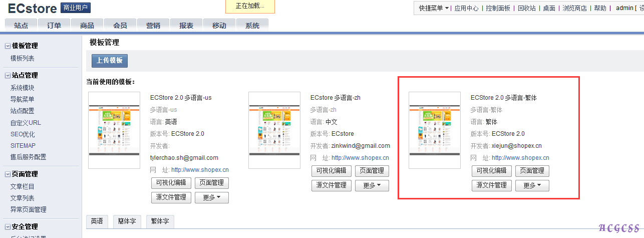The image size is (644, 238).
Task: Switch to the 订单 main tab
Action: 54,26
